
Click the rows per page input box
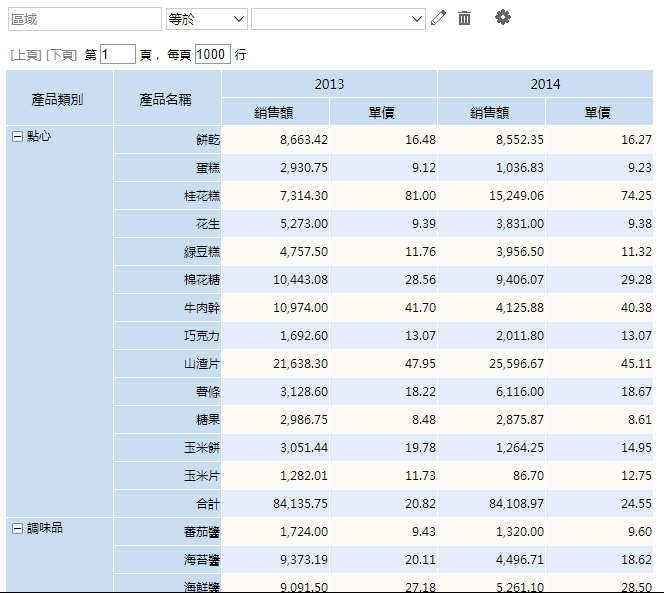[x=212, y=55]
